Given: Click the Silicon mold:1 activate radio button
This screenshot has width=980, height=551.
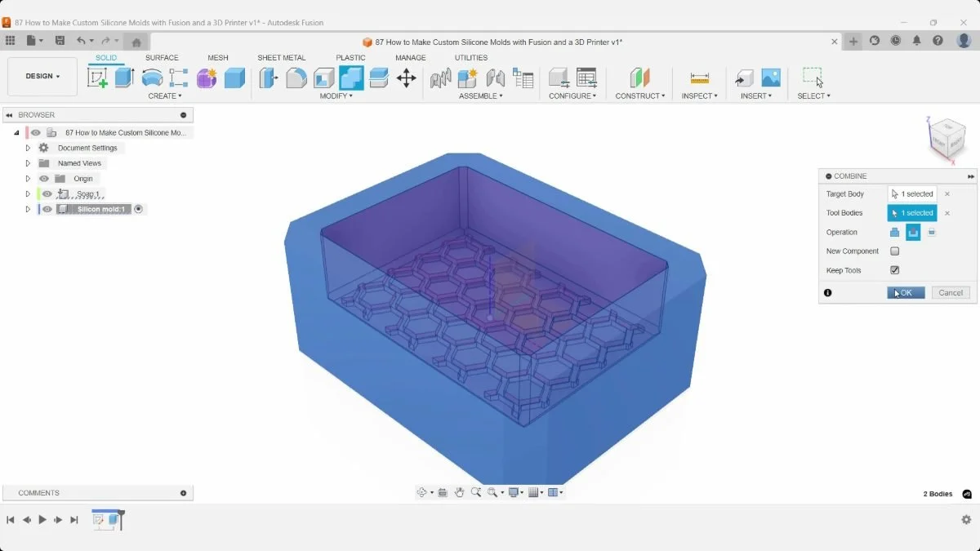Looking at the screenshot, I should [x=138, y=209].
